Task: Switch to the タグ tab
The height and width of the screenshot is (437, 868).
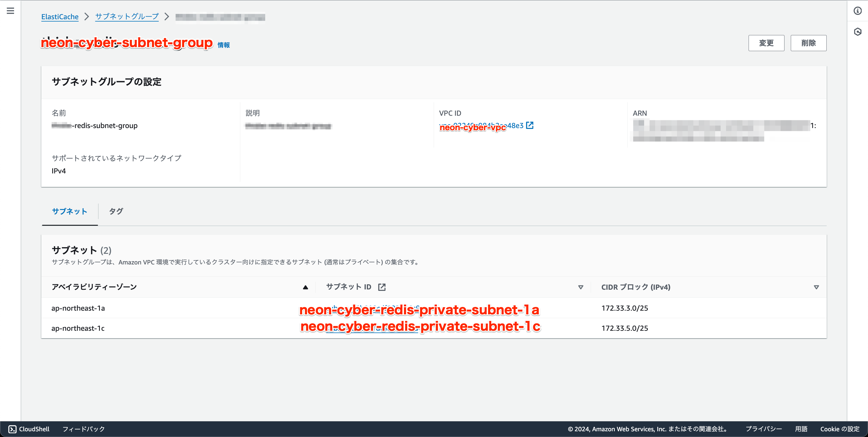Action: tap(116, 211)
